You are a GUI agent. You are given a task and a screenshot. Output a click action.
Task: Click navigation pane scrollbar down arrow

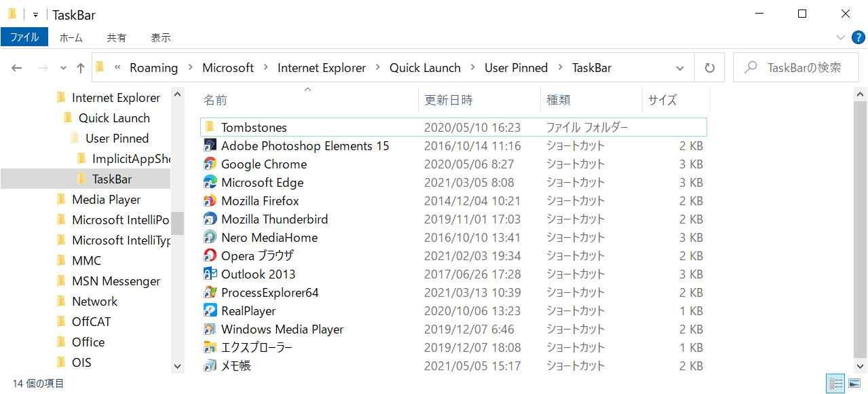pyautogui.click(x=177, y=366)
